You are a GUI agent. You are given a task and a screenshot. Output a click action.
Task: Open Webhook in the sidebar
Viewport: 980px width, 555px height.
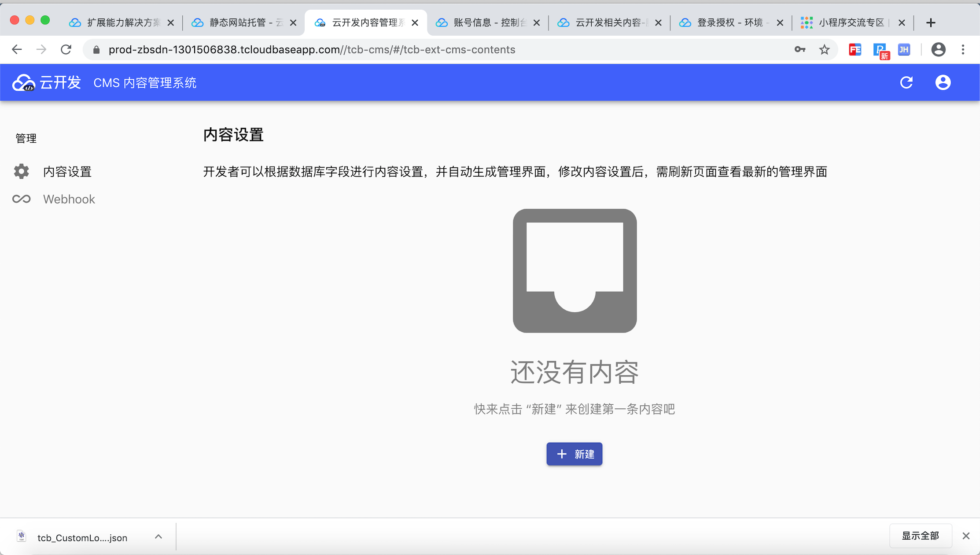pos(69,199)
